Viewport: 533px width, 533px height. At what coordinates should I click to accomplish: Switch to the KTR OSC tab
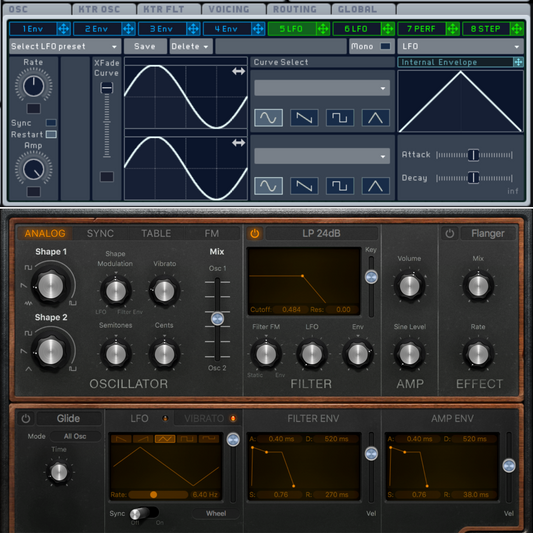click(x=103, y=9)
